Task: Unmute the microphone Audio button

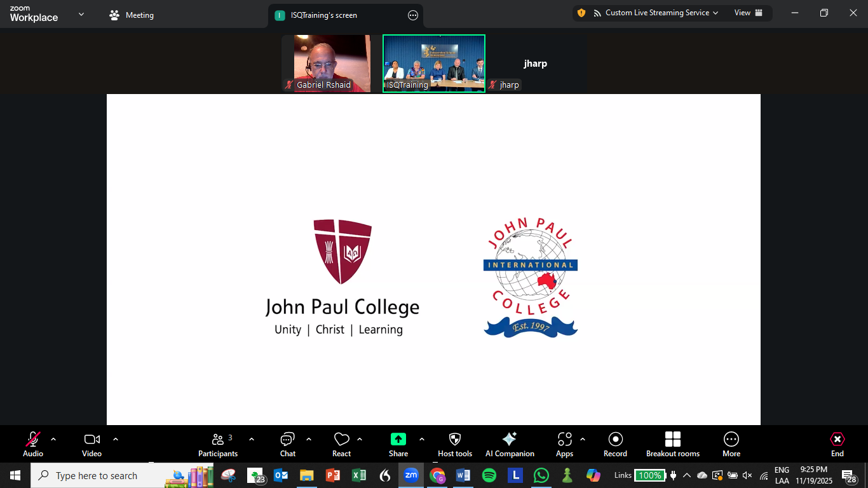Action: [33, 444]
